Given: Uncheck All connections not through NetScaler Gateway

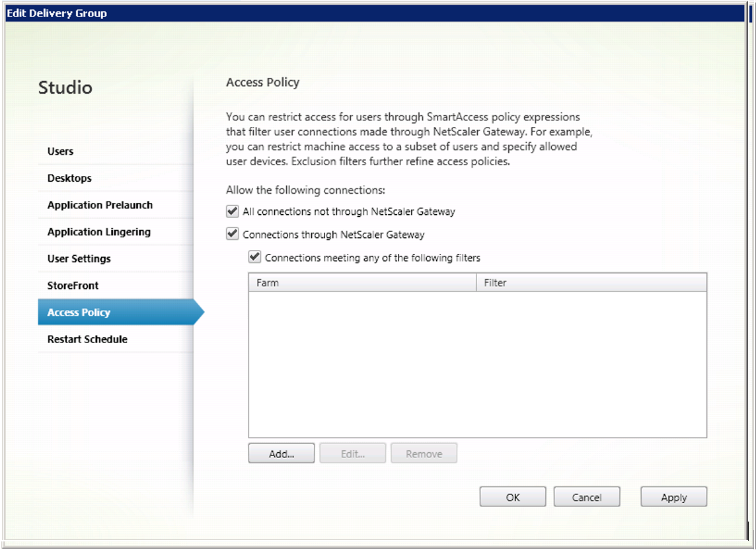Looking at the screenshot, I should 233,212.
